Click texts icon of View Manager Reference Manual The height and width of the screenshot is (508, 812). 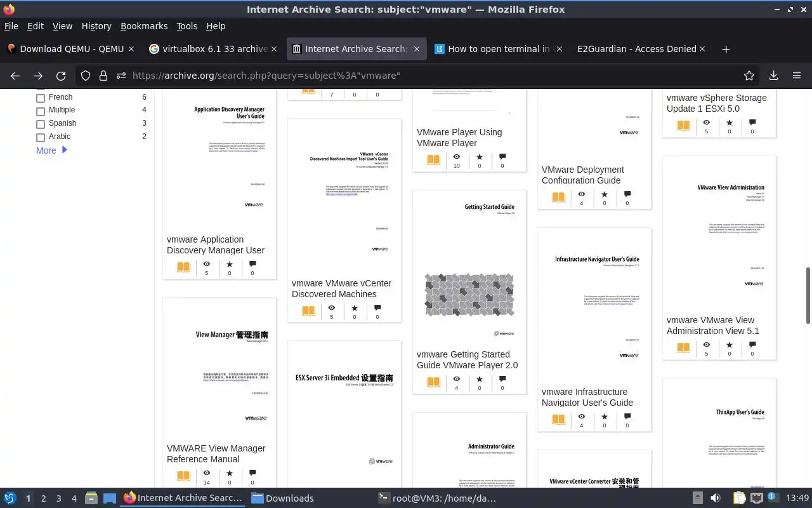[x=183, y=476]
